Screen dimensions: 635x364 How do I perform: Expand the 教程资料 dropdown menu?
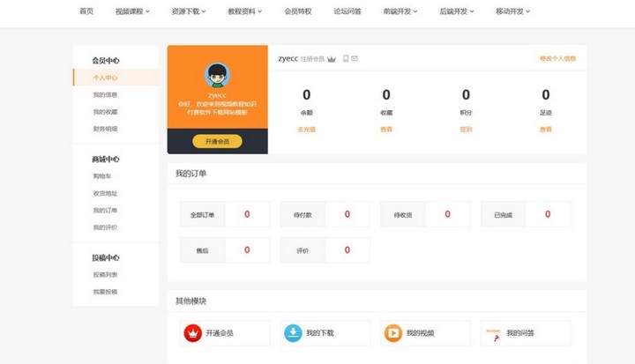point(245,11)
